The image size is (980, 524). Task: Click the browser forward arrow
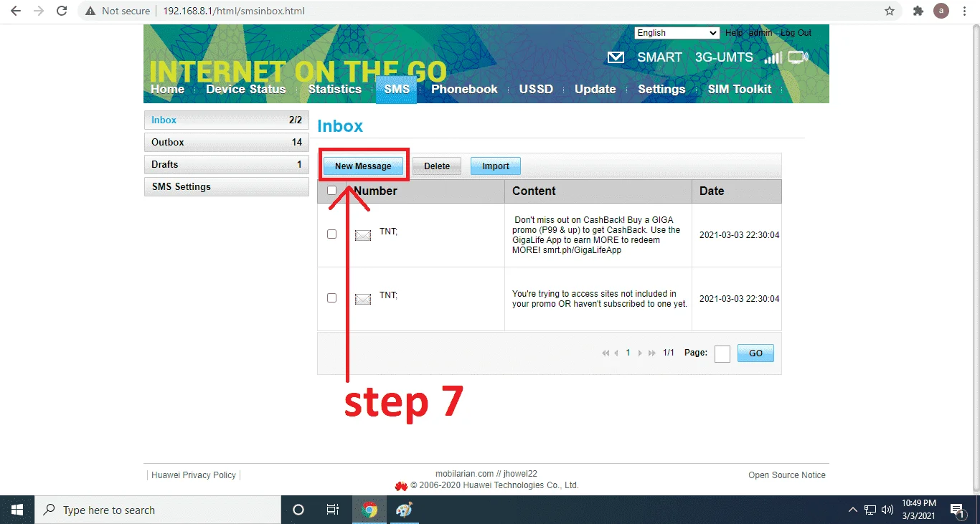tap(39, 11)
